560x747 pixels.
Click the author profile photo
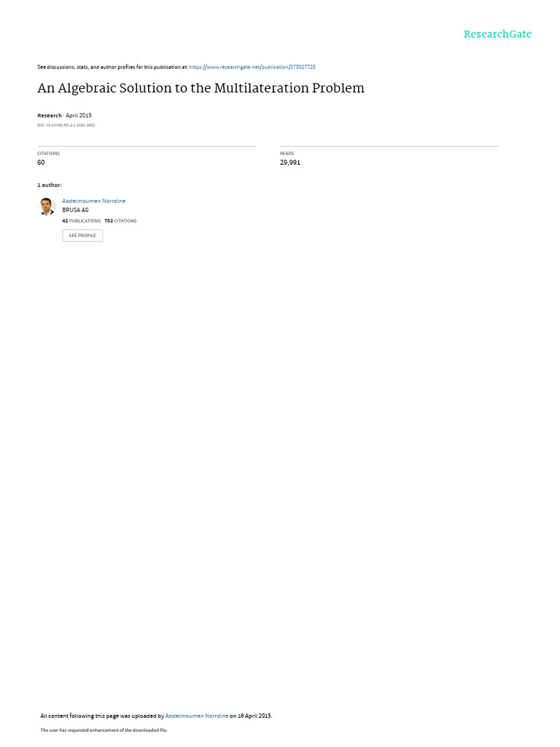(x=47, y=206)
